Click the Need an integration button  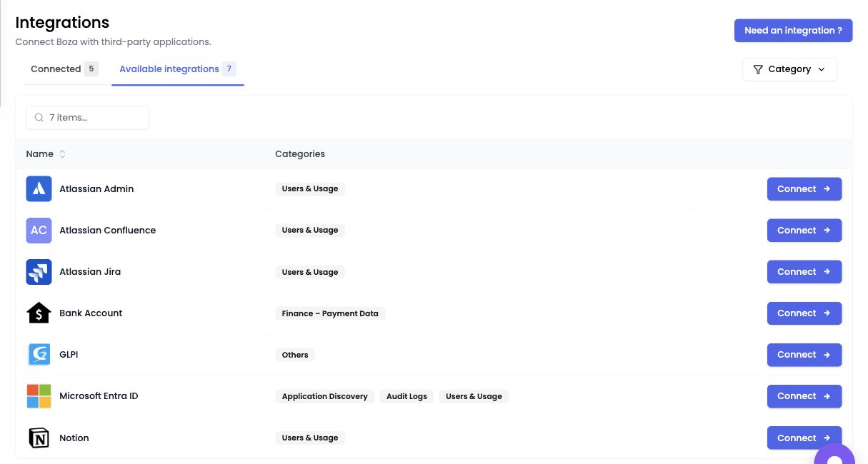pyautogui.click(x=793, y=31)
